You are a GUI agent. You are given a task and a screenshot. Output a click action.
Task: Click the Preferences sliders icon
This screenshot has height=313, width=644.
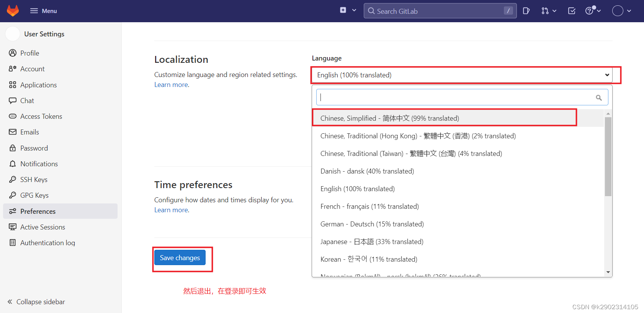pyautogui.click(x=13, y=211)
